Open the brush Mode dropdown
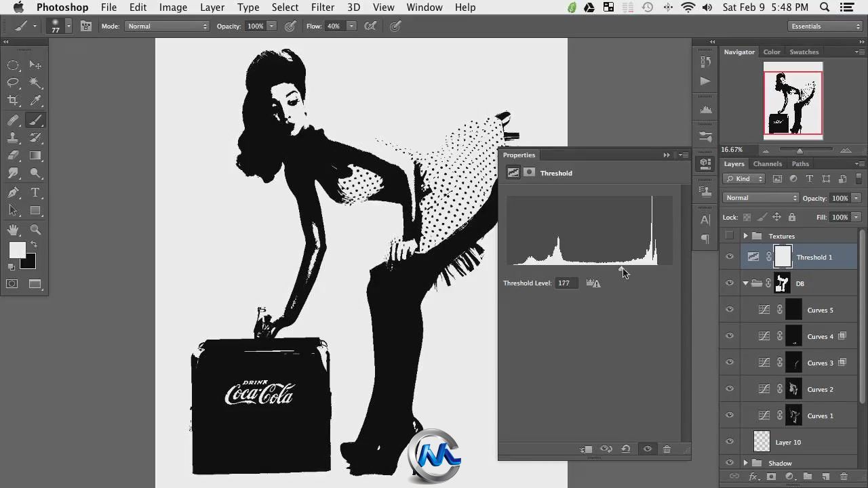Viewport: 868px width, 488px height. coord(167,26)
